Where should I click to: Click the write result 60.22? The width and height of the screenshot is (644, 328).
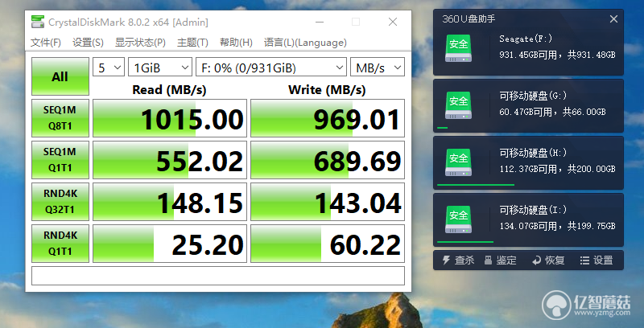tap(328, 244)
